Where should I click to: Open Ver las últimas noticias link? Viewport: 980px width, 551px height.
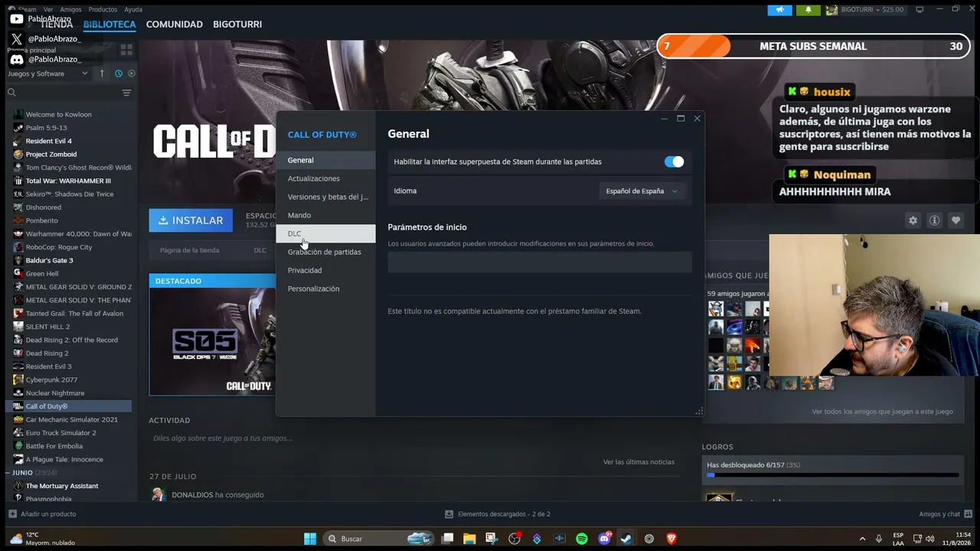click(x=639, y=462)
